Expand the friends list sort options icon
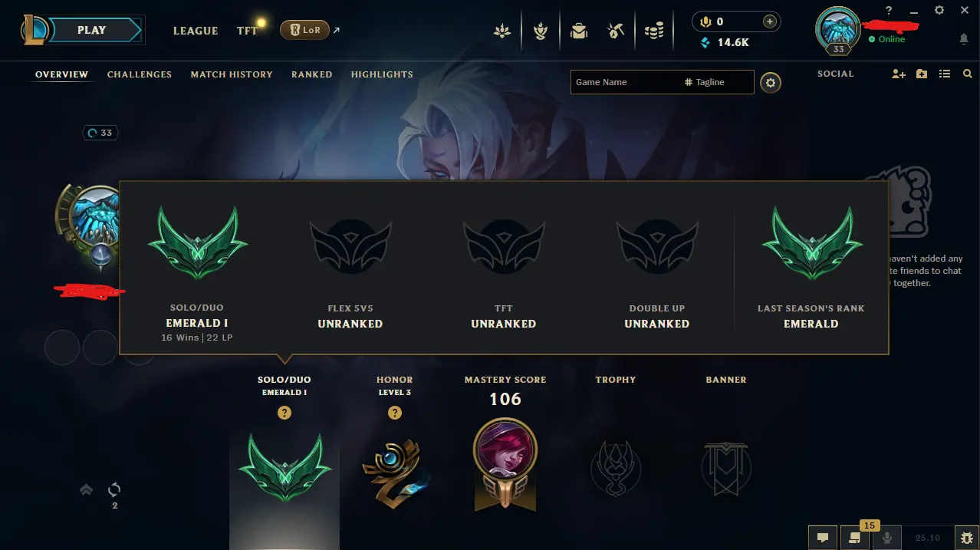 pyautogui.click(x=945, y=74)
